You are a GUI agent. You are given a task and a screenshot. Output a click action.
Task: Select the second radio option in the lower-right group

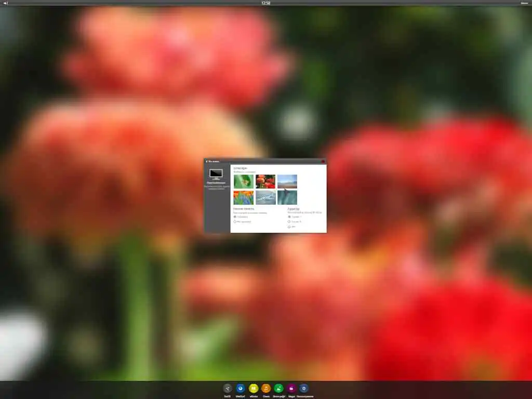[x=289, y=221]
